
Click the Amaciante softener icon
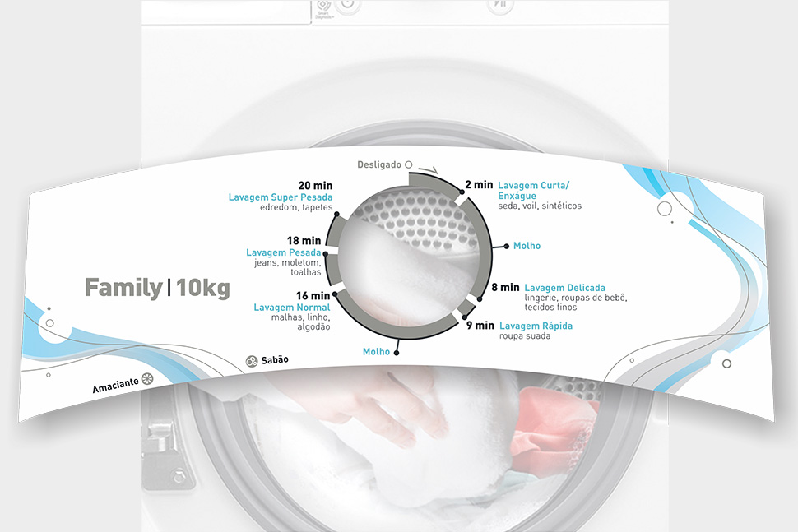tap(148, 379)
